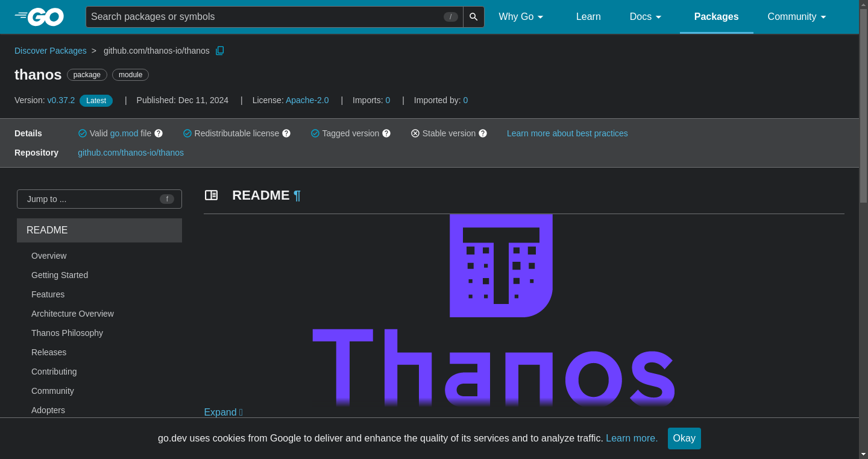Select README in sidebar outline

99,230
